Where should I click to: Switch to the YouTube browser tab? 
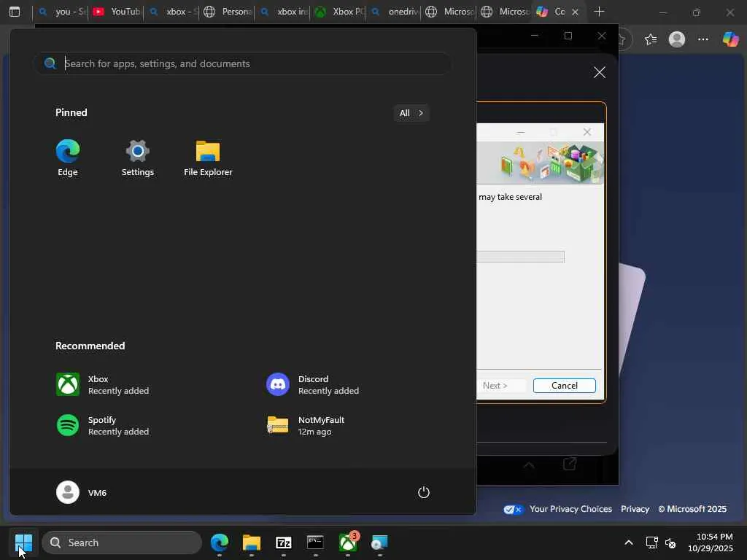click(x=116, y=12)
